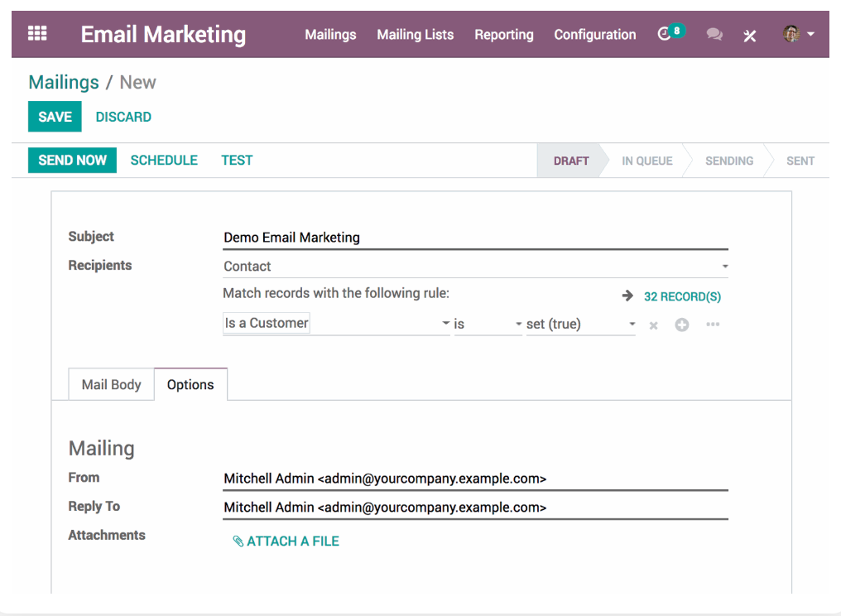Open activities clock with 8 notifications

[x=667, y=34]
